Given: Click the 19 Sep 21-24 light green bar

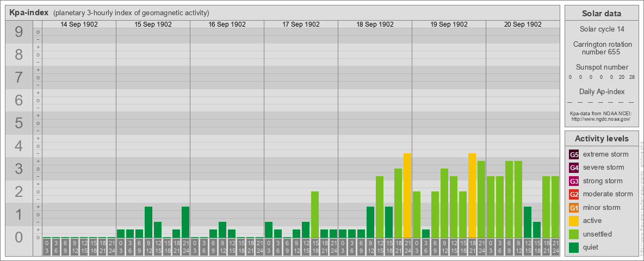Looking at the screenshot, I should [x=481, y=200].
